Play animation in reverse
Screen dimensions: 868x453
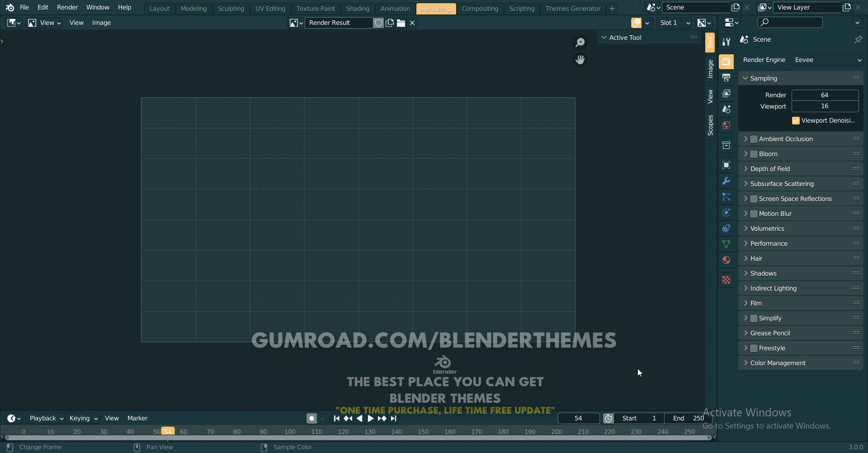coord(359,418)
